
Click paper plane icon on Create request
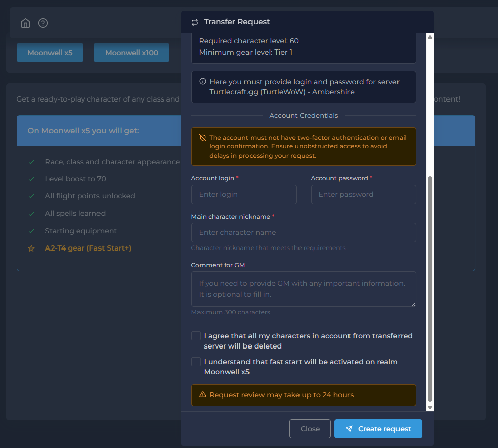349,429
